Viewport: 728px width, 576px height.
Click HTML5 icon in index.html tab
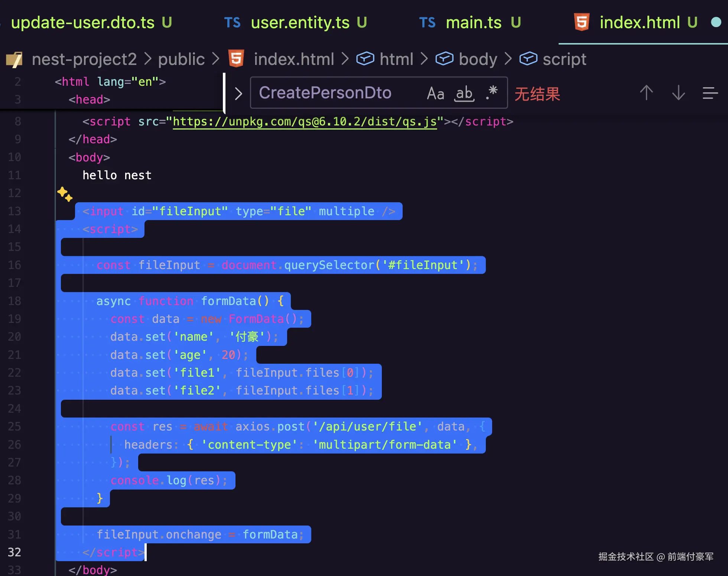pyautogui.click(x=582, y=22)
